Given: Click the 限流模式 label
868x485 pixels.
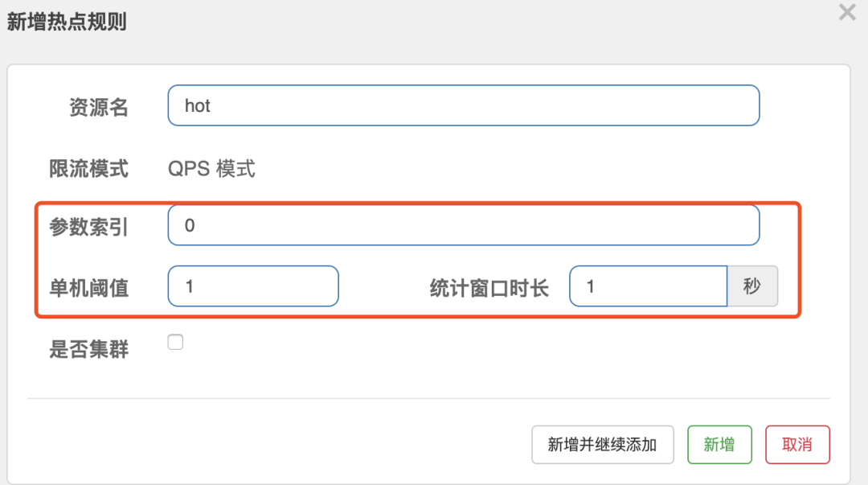Looking at the screenshot, I should tap(88, 168).
